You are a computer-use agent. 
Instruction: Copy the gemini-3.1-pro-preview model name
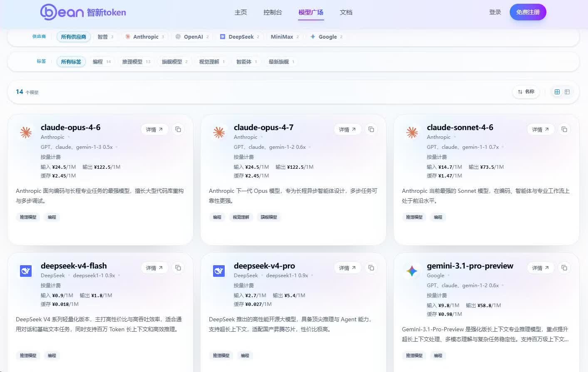click(x=564, y=268)
